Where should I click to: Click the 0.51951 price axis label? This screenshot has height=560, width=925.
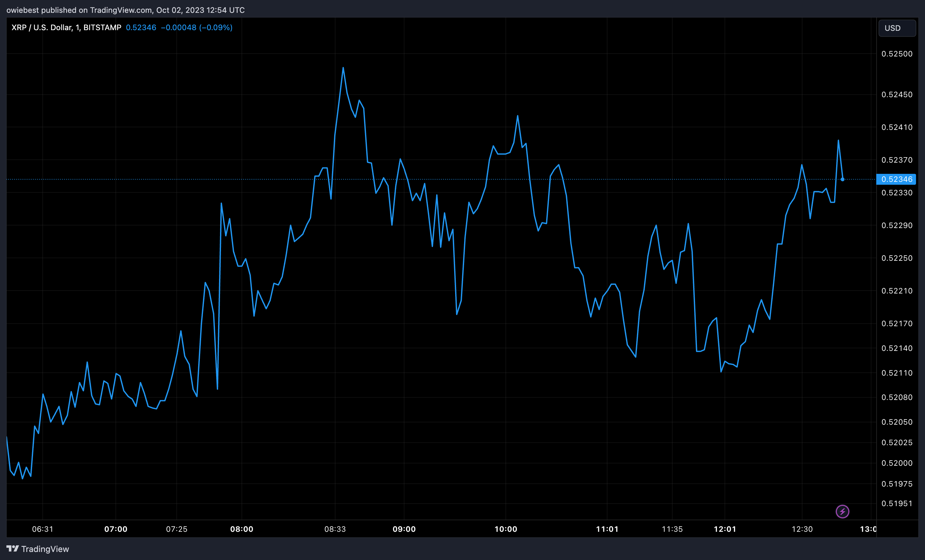coord(897,503)
